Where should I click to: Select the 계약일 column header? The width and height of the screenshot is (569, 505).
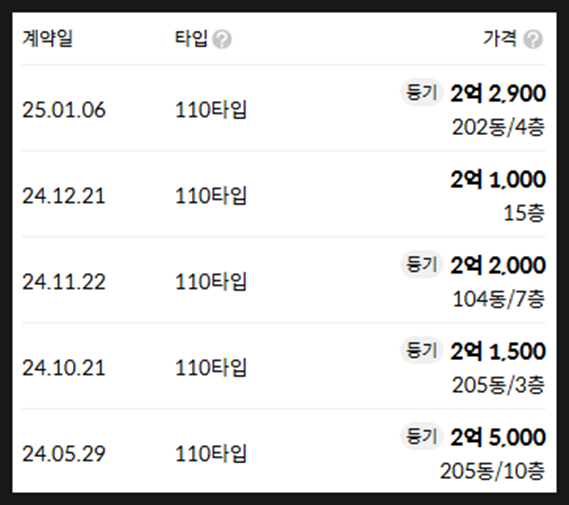(48, 38)
